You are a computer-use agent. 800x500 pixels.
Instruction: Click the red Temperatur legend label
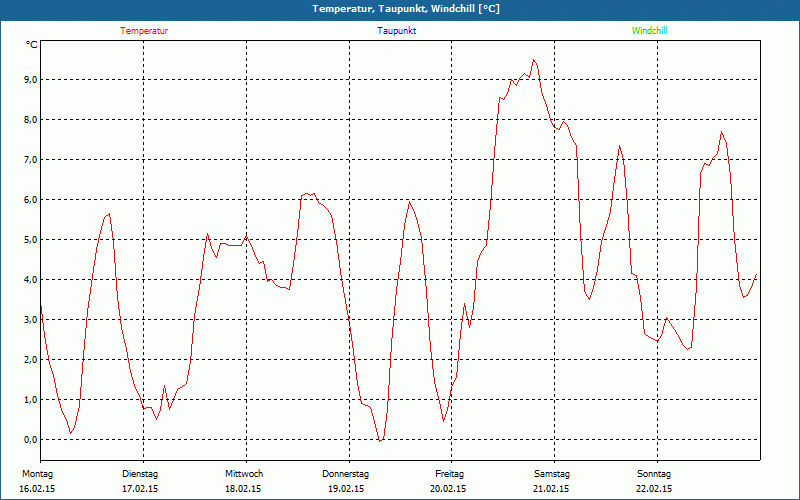pyautogui.click(x=144, y=31)
